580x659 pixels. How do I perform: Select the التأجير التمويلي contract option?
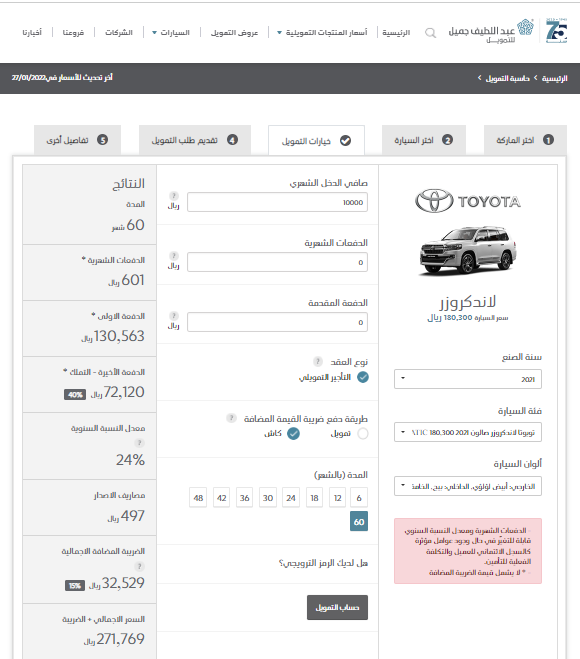[363, 377]
